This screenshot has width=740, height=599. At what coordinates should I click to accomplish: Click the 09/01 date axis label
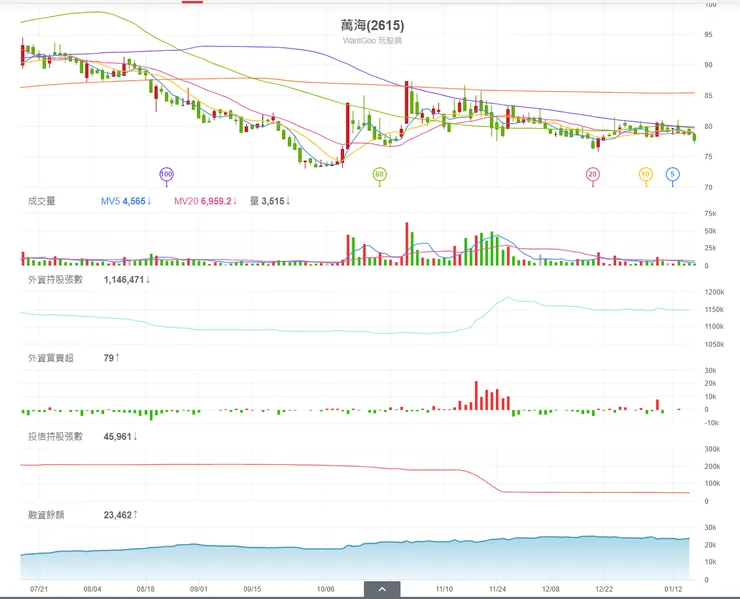[199, 589]
